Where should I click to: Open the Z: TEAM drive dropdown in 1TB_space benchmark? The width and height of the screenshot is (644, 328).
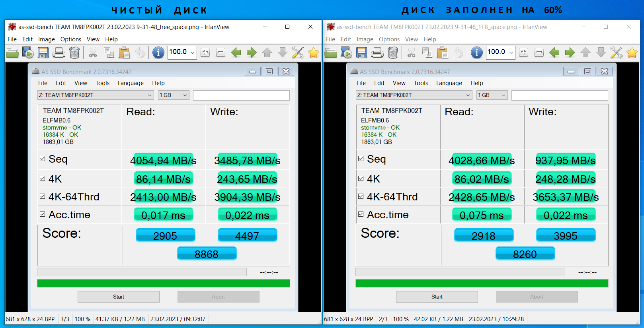[414, 95]
